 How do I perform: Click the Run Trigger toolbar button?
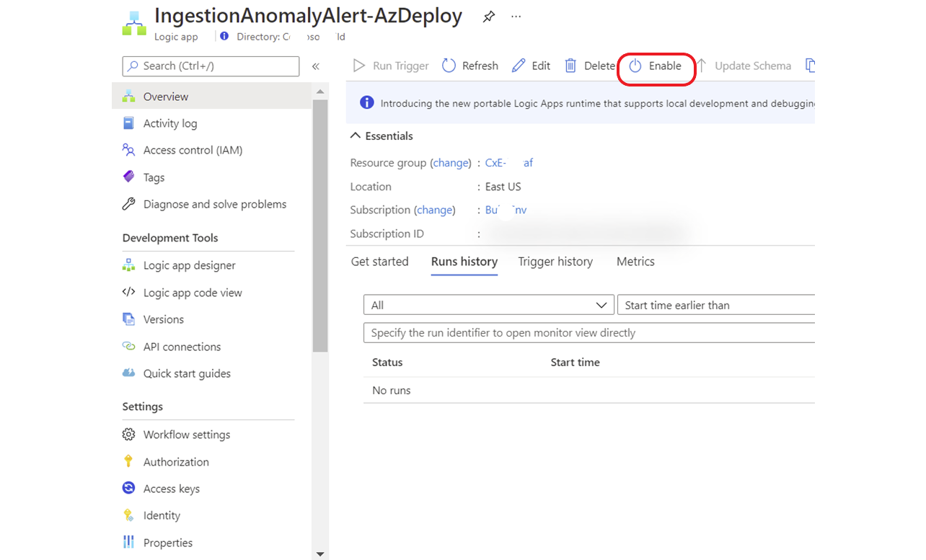click(x=391, y=66)
